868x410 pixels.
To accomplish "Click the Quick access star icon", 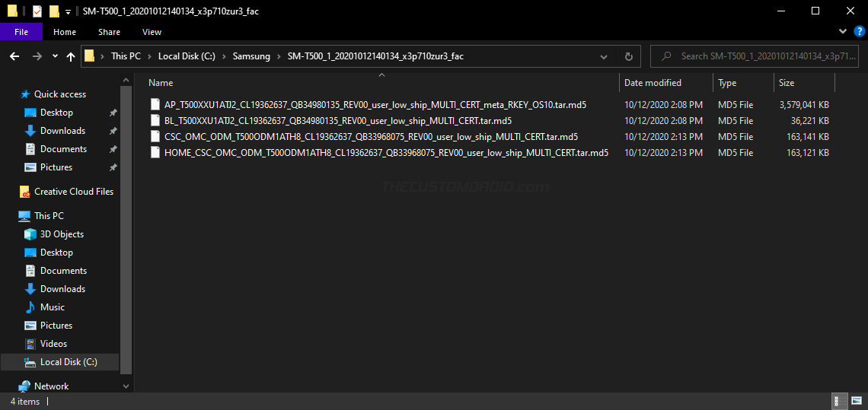I will 24,94.
